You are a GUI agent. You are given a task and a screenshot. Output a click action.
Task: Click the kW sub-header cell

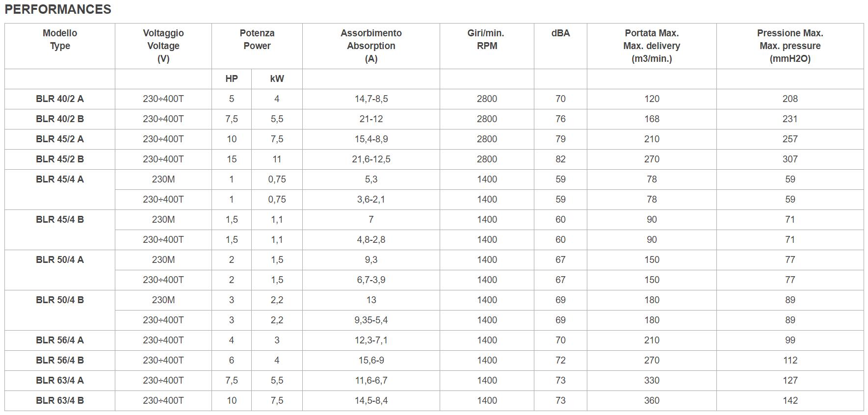point(277,78)
